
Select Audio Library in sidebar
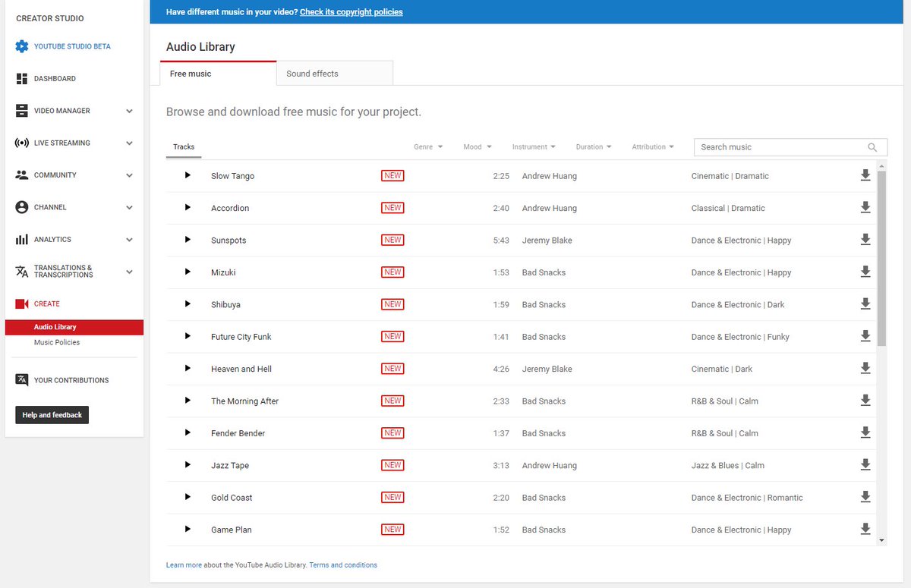(74, 327)
